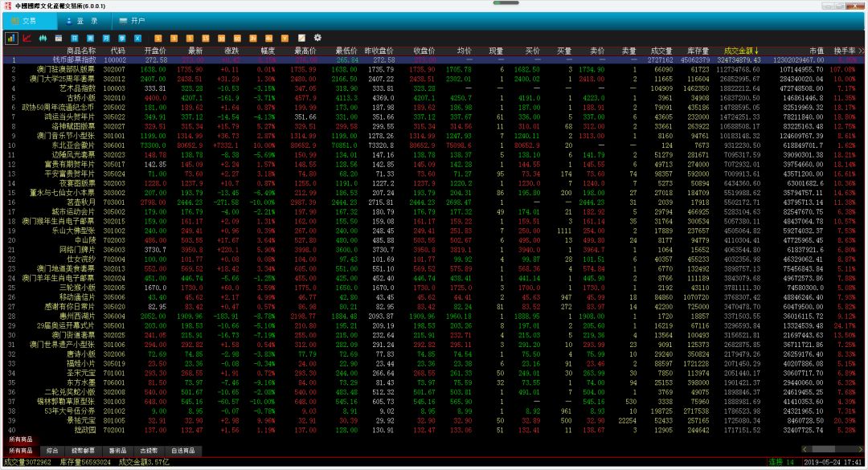Screen dimensions: 868x470
Task: Select the 钱币邮票指数 row
Action: point(432,59)
